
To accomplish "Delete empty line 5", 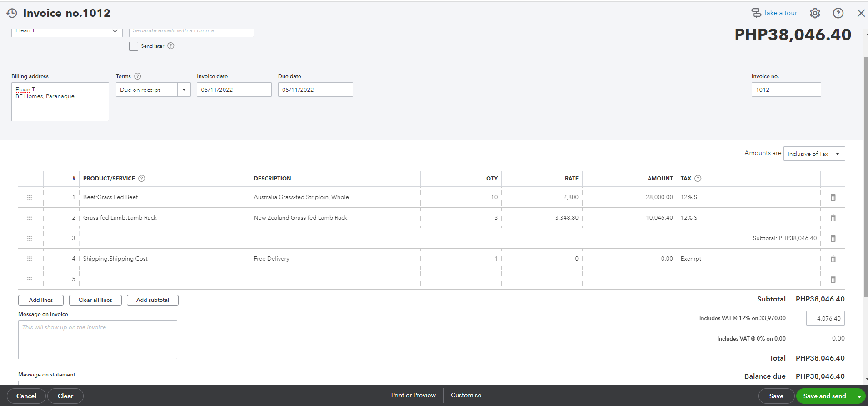I will click(833, 279).
